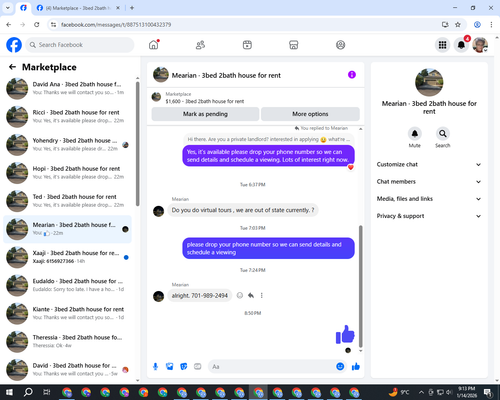This screenshot has width=500, height=400.
Task: Open more options for the phone number message
Action: (262, 295)
